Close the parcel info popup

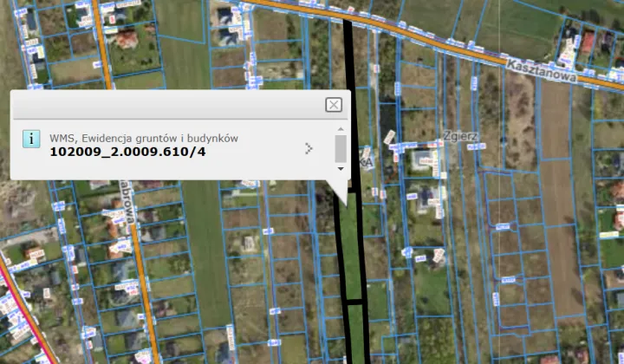coord(334,105)
